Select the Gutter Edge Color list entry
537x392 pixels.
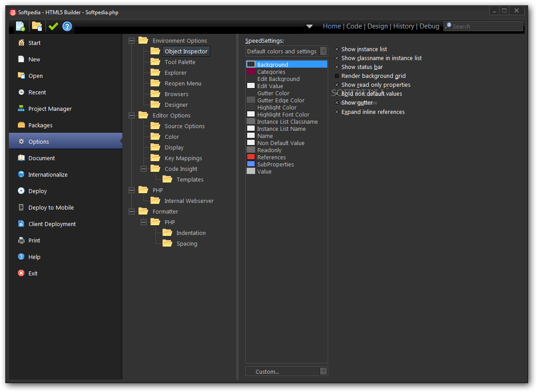(x=286, y=100)
